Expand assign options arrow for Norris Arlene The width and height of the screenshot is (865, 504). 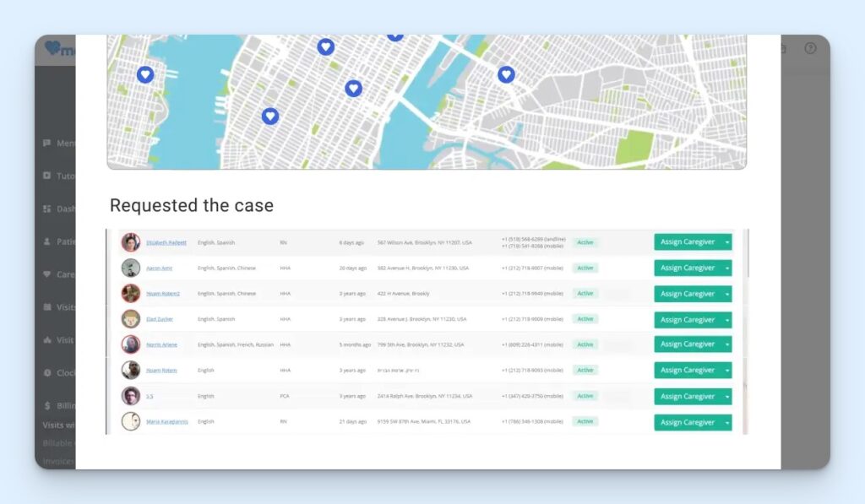click(727, 344)
